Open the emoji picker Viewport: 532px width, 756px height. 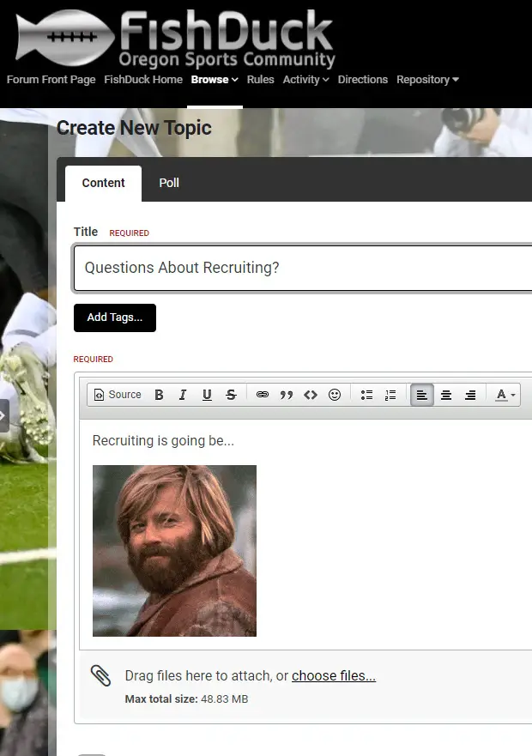335,395
